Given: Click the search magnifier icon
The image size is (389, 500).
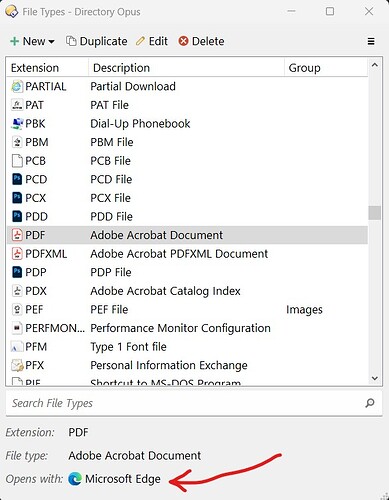Looking at the screenshot, I should coord(370,403).
